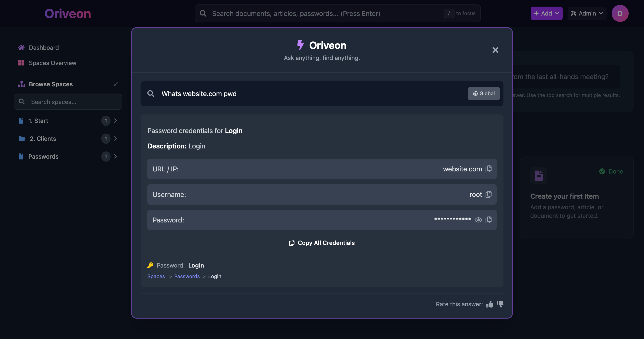Click the yellow key icon beside Login
Viewport: 644px width, 339px height.
(150, 265)
